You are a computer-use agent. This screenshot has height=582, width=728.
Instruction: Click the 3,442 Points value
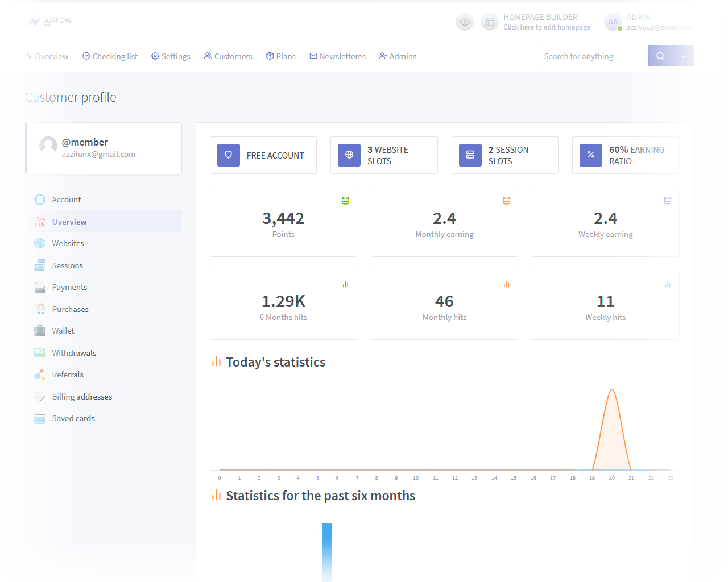coord(283,218)
